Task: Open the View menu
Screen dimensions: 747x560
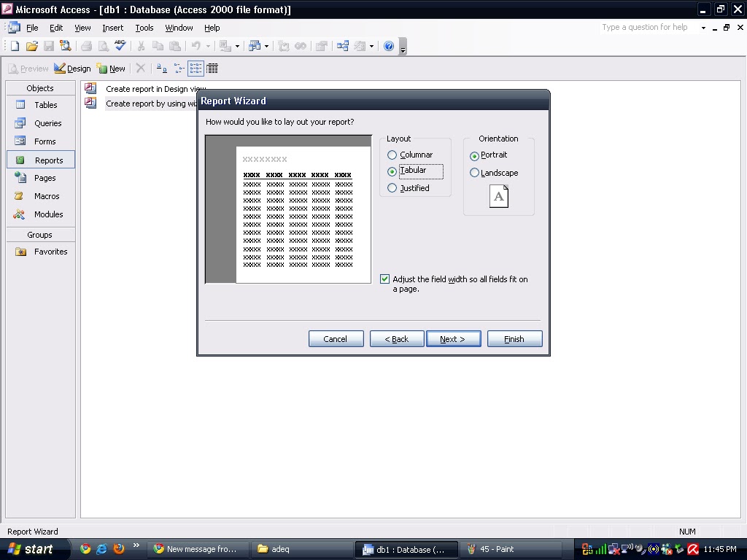Action: 82,28
